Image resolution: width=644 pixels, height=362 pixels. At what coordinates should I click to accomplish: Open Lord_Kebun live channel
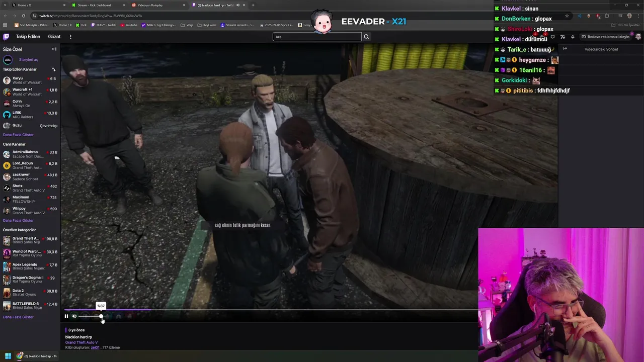click(30, 165)
